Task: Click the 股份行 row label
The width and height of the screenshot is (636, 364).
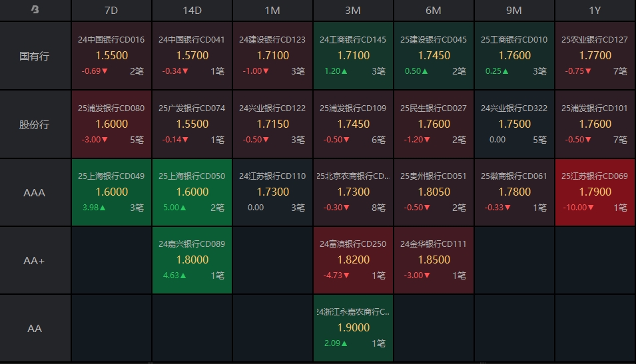Action: pyautogui.click(x=35, y=124)
